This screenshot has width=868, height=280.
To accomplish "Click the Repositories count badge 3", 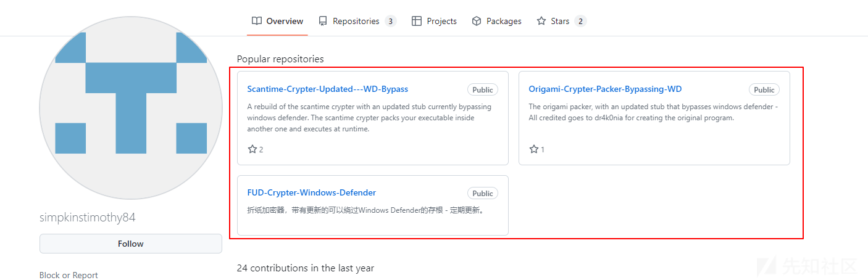I will tap(390, 21).
